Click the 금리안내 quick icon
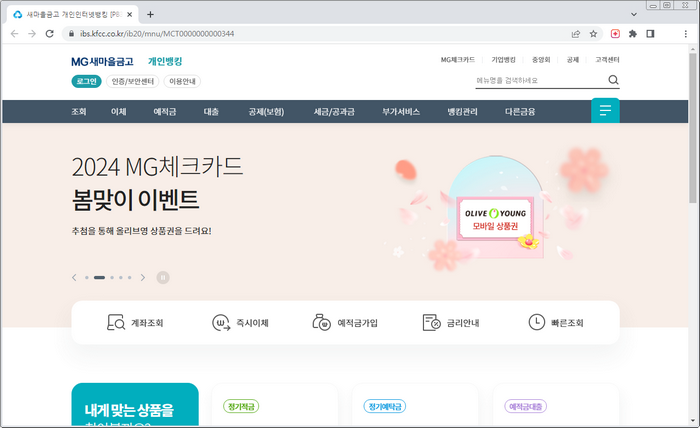This screenshot has width=700, height=428. point(432,322)
